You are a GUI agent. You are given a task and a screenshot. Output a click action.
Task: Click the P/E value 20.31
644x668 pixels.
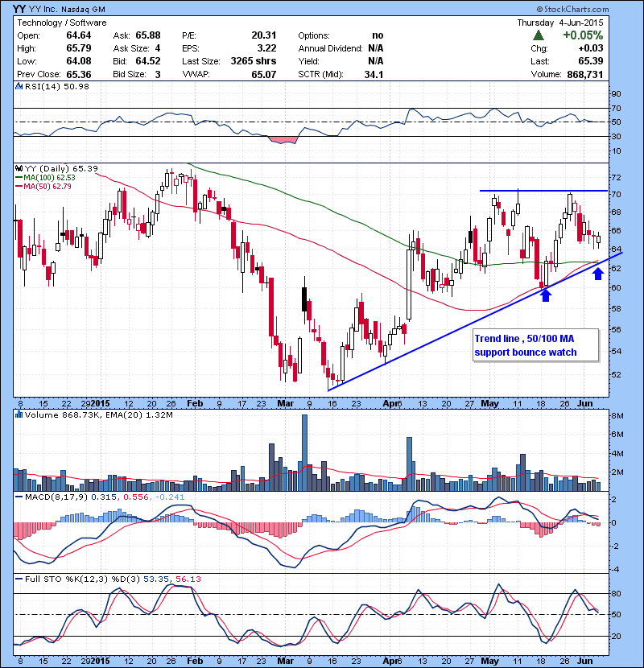[x=264, y=35]
